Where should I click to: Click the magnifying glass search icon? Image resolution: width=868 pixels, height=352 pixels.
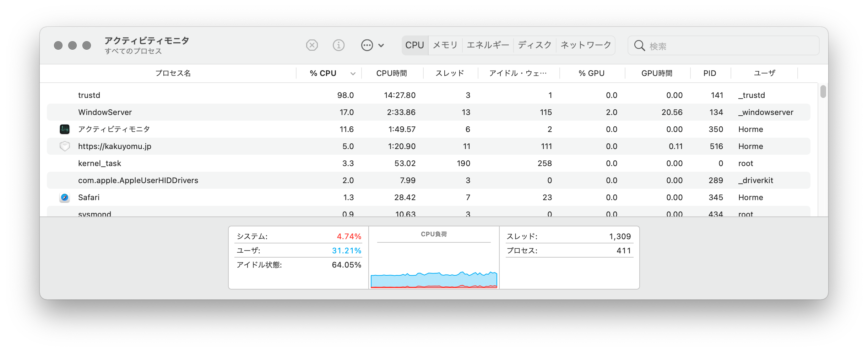[639, 46]
